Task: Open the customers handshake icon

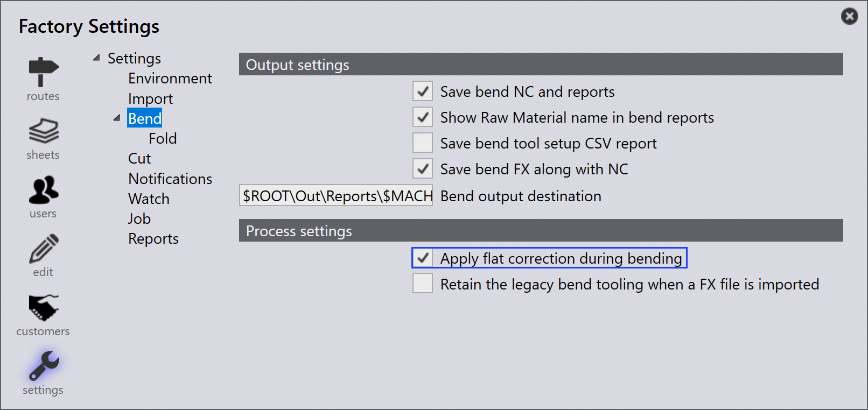Action: pos(43,307)
